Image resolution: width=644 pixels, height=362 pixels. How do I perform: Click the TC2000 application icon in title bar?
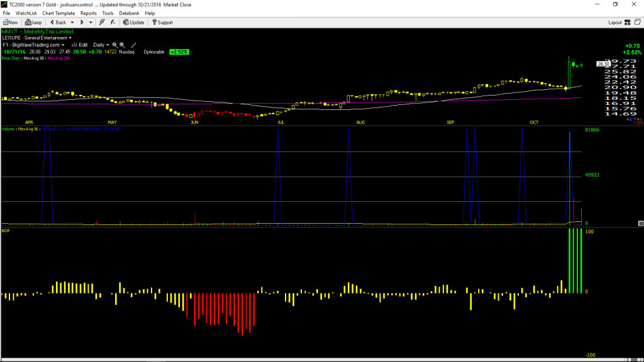tap(4, 4)
